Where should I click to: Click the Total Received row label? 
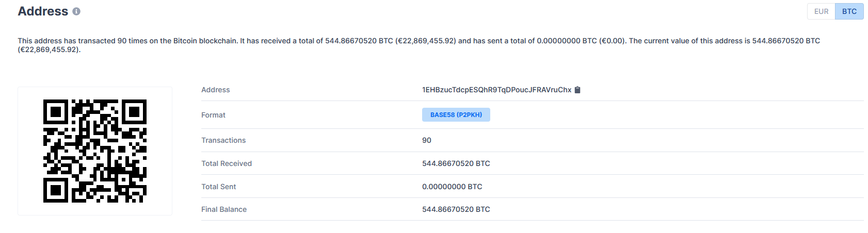coord(227,163)
